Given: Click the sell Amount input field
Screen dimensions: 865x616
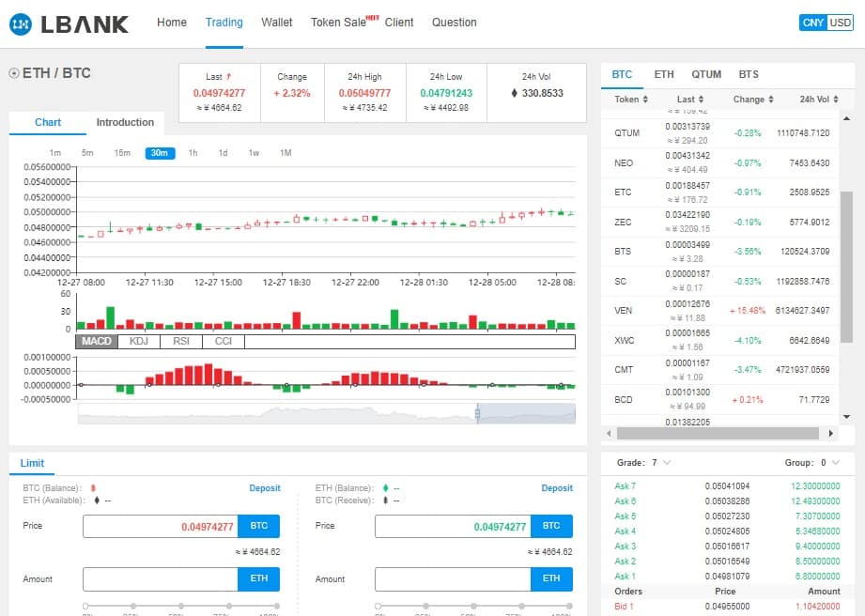Looking at the screenshot, I should (x=453, y=579).
